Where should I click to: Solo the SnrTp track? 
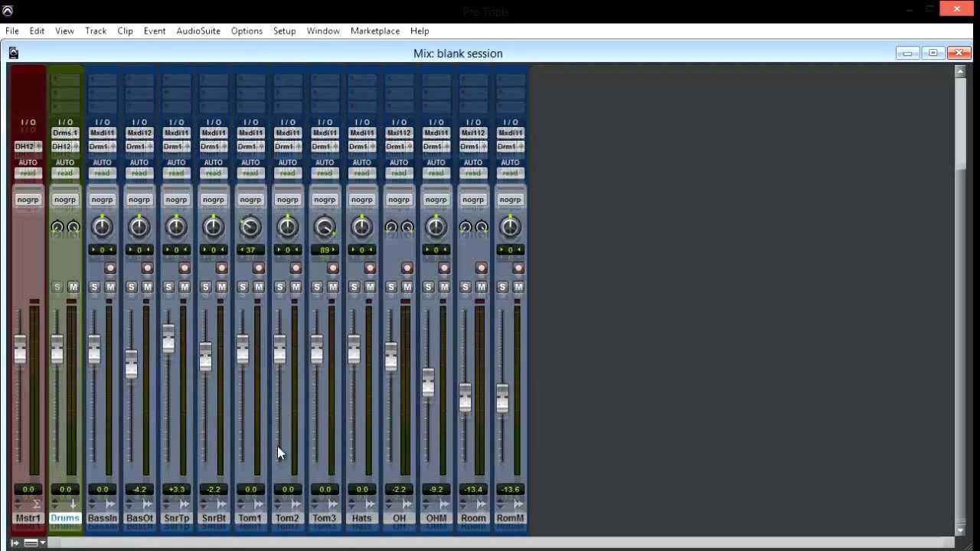(x=168, y=287)
